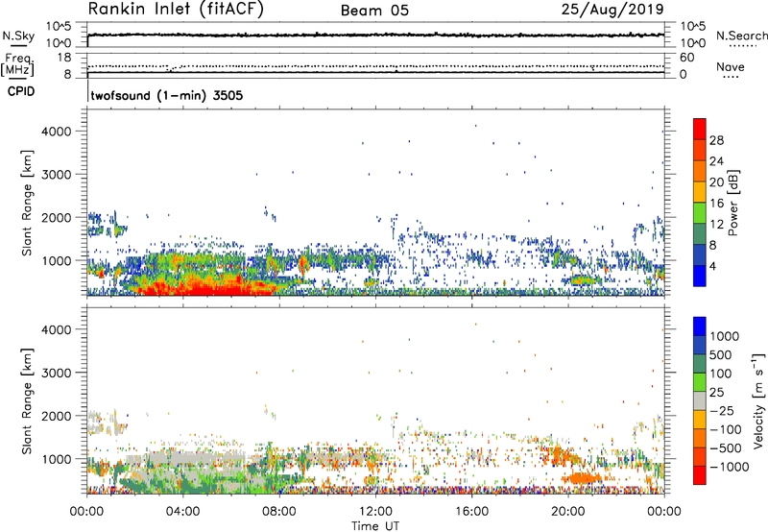Click the '-25' label on Velocity colorbar
The width and height of the screenshot is (768, 532).
coord(722,411)
